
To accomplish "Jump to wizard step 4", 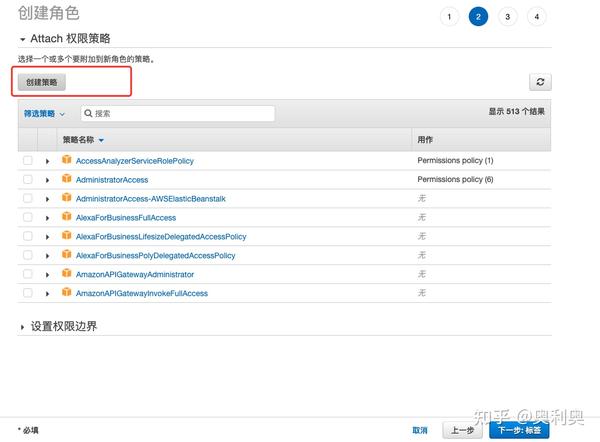I will click(536, 17).
